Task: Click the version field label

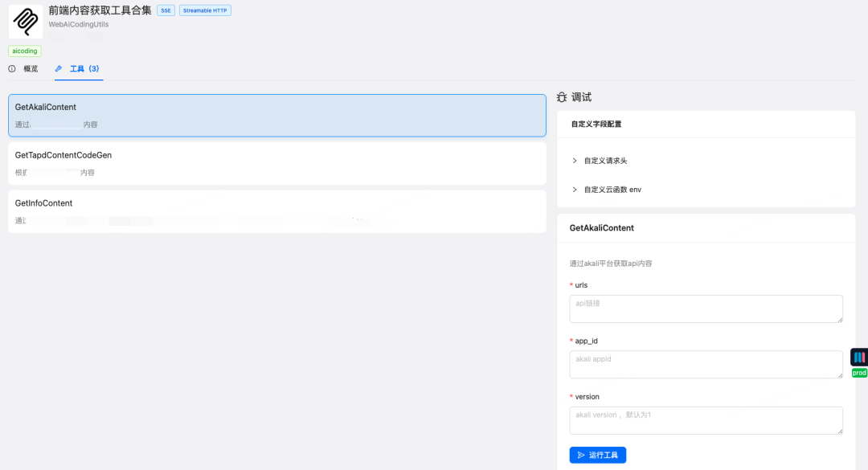Action: click(588, 397)
